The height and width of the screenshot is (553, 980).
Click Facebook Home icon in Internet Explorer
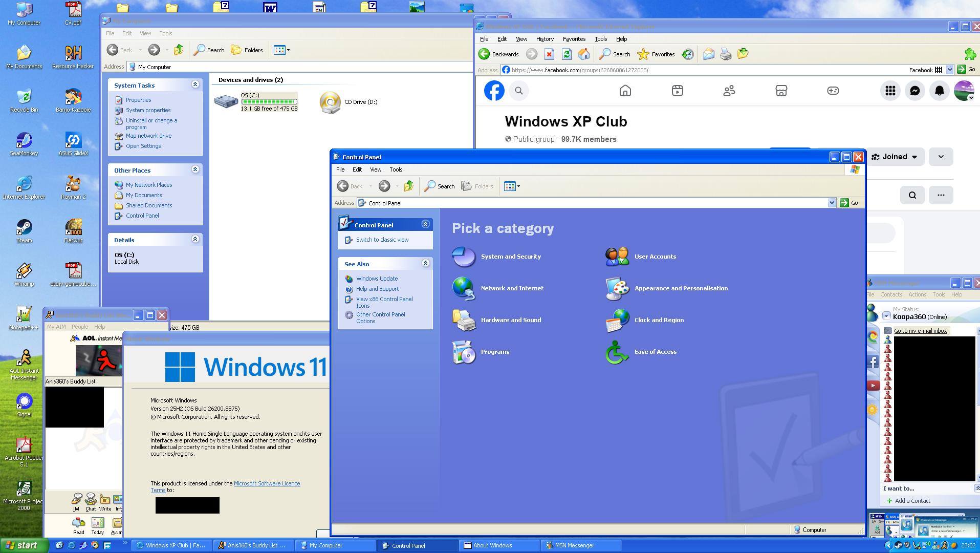625,91
